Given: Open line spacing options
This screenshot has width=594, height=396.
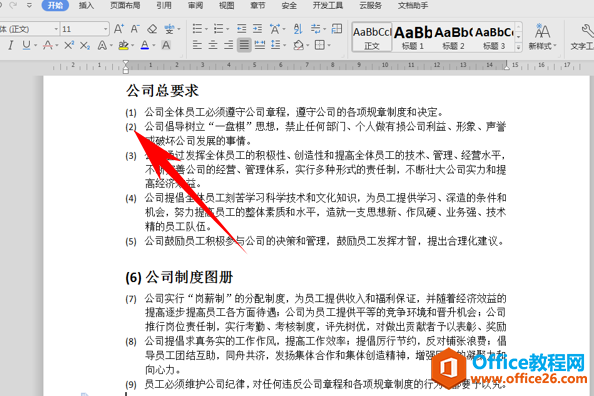Looking at the screenshot, I should tap(275, 45).
